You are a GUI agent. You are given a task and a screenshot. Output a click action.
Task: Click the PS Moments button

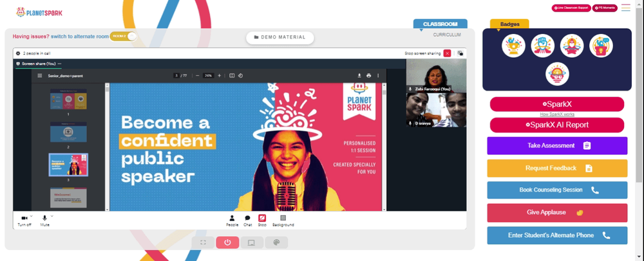[x=605, y=8]
